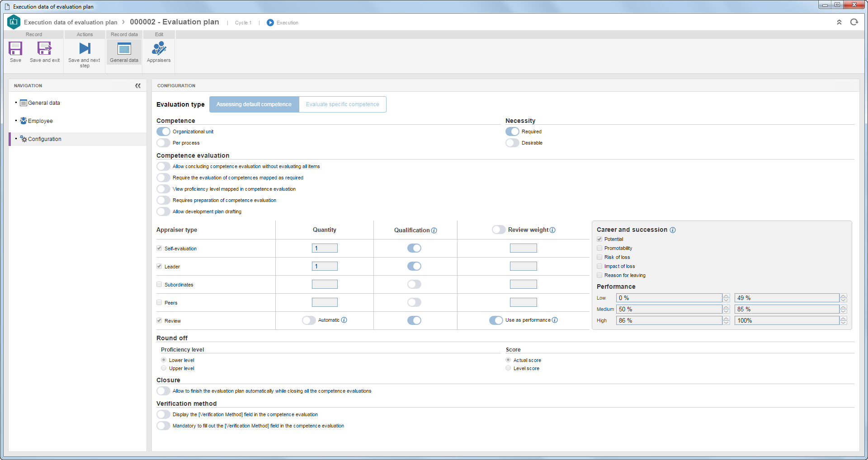Click Self-evaluation quantity field

pos(325,248)
